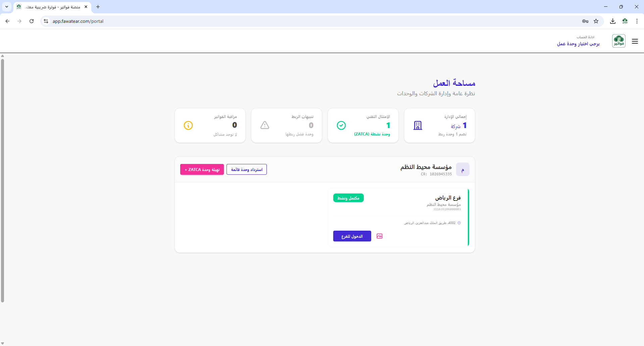Click the page vertical scrollbar
644x346 pixels.
coord(2,181)
